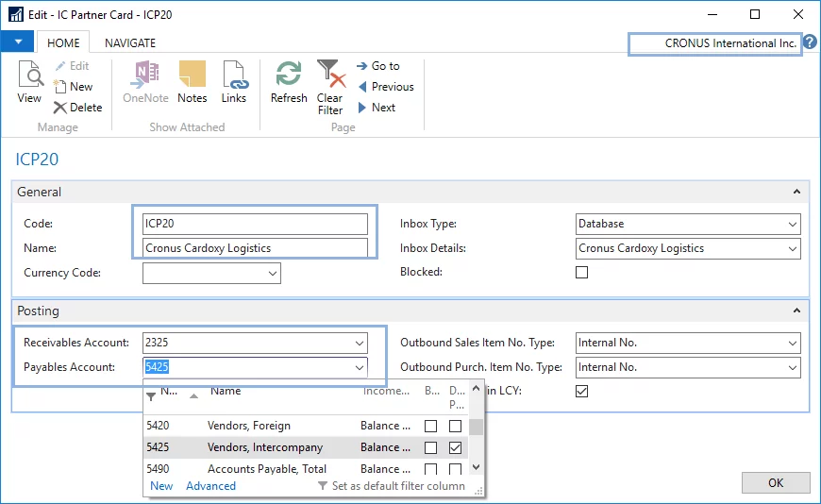
Task: Check the first box in the Vendors, Foreign row
Action: [430, 426]
